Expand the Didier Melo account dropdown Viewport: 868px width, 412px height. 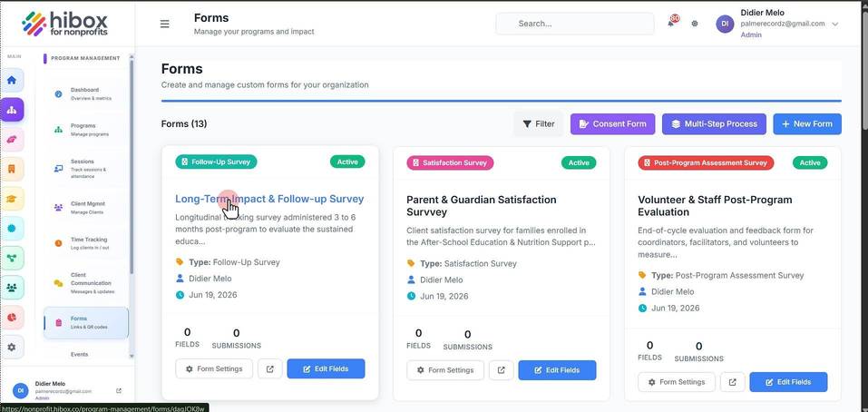coord(835,24)
